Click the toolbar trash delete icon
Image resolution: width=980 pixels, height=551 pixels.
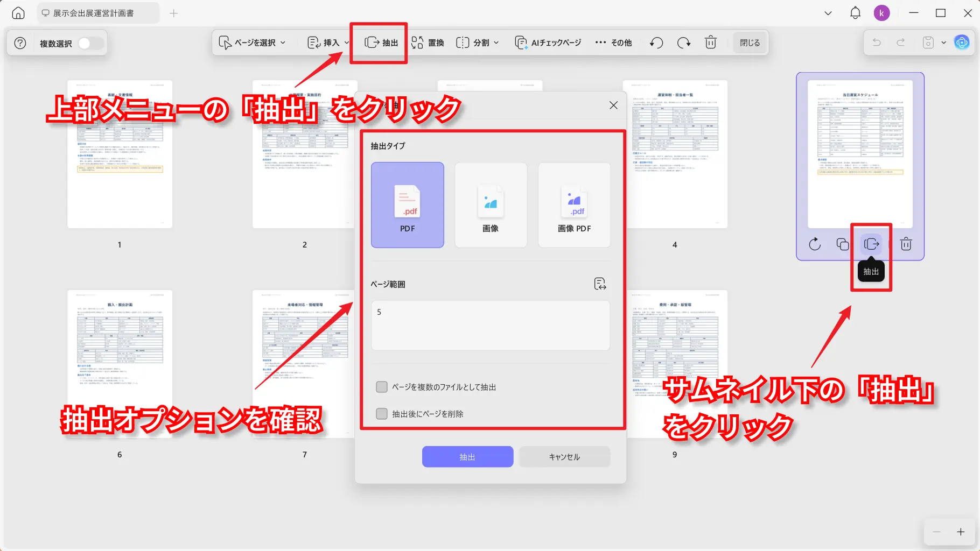click(711, 43)
